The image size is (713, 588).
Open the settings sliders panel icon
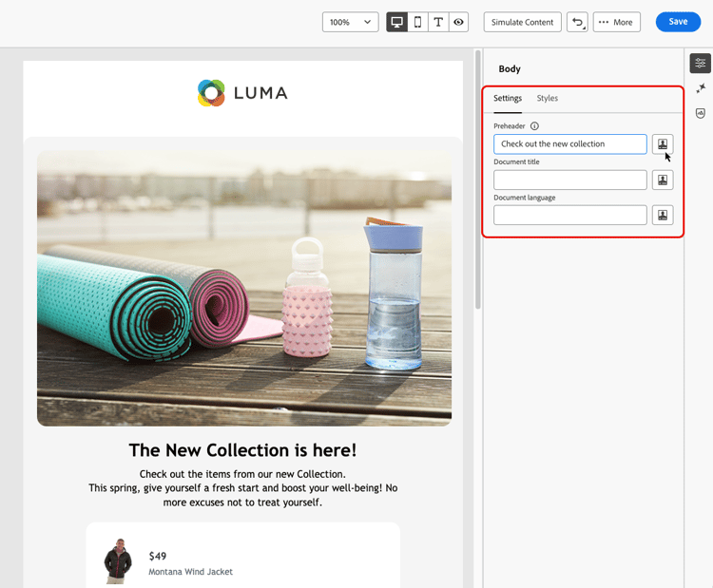click(x=701, y=63)
